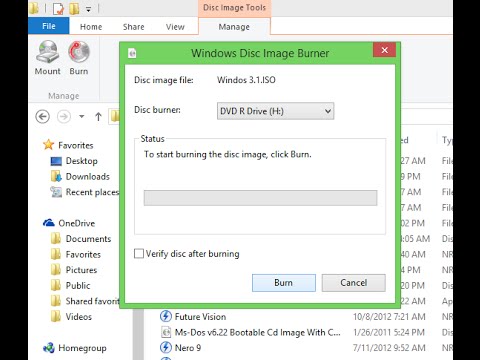Enable Verify disc after burning checkbox
The height and width of the screenshot is (360, 480).
(139, 254)
